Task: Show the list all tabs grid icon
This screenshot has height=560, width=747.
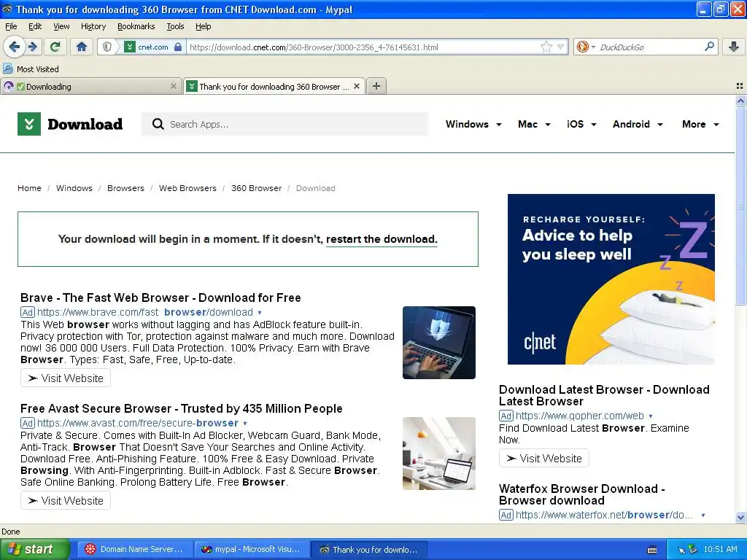Action: click(x=740, y=86)
